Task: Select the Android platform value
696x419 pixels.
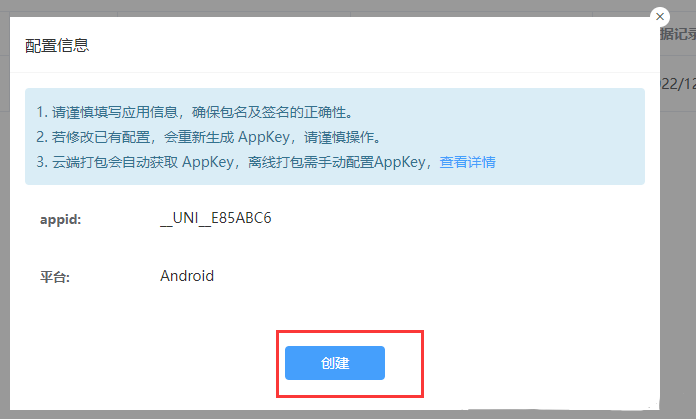Action: 187,276
